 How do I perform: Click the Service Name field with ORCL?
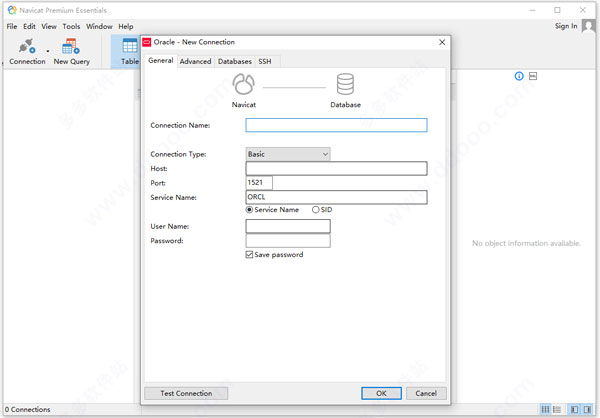point(336,197)
